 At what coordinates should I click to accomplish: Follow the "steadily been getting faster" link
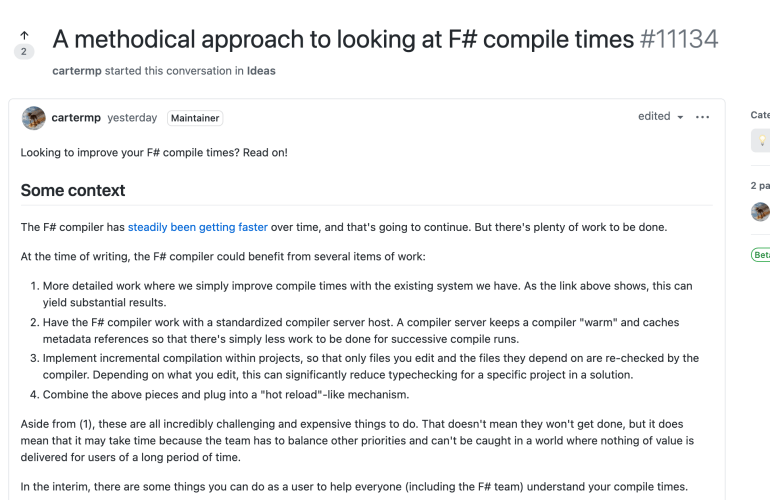(x=197, y=227)
